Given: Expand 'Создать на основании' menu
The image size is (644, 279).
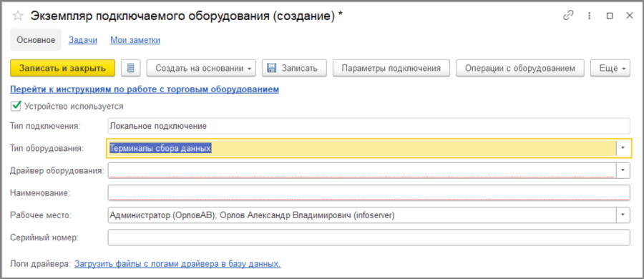Looking at the screenshot, I should click(x=201, y=68).
